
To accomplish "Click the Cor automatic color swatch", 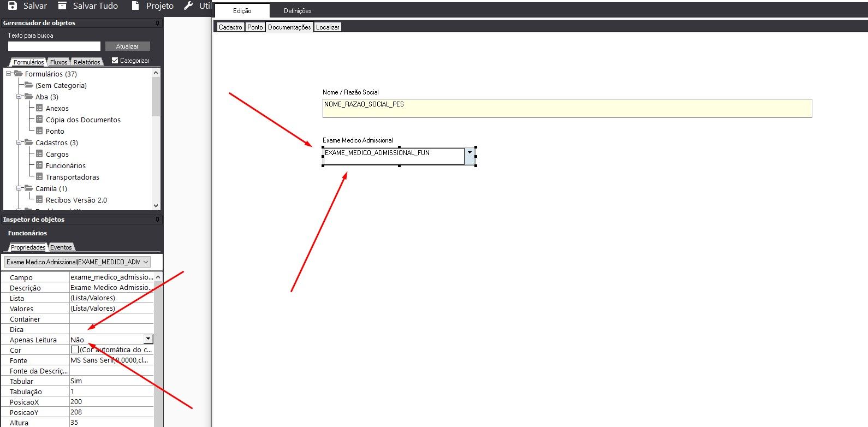I will (75, 349).
